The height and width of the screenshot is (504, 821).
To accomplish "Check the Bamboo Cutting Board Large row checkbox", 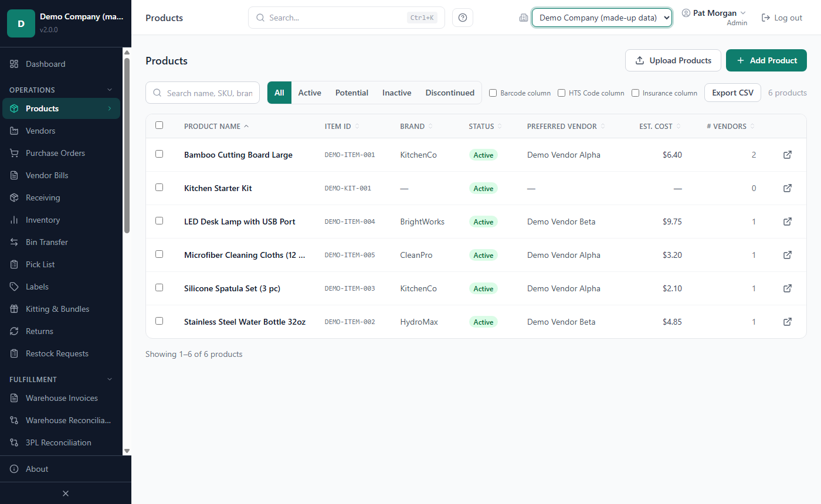I will pyautogui.click(x=159, y=154).
